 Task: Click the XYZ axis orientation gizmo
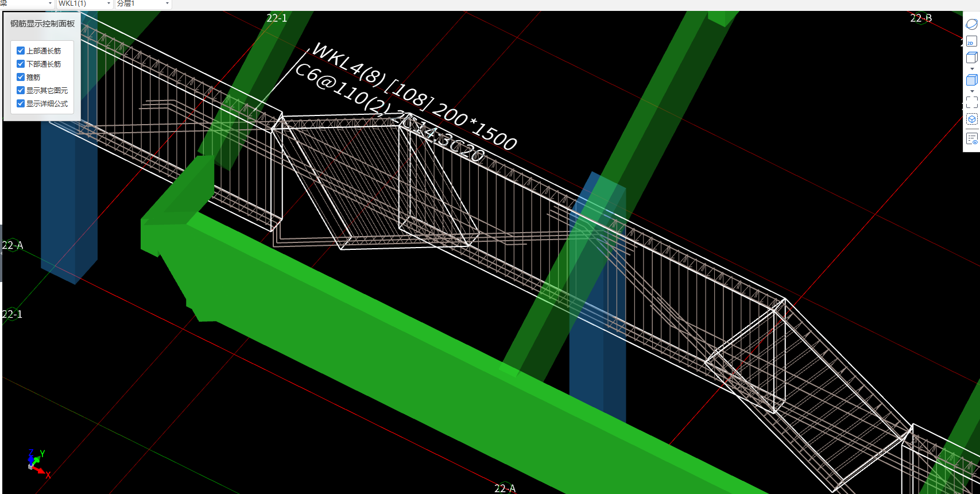[38, 463]
